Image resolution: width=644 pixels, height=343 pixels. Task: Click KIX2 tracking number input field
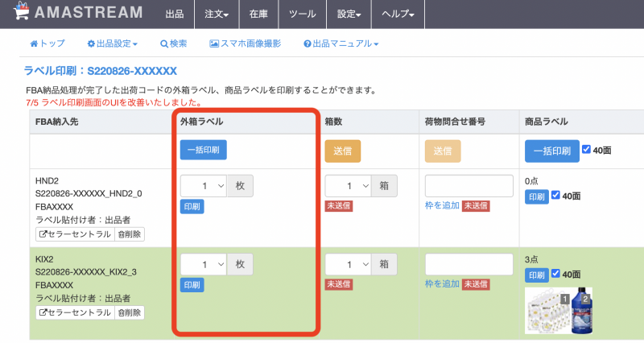point(469,264)
